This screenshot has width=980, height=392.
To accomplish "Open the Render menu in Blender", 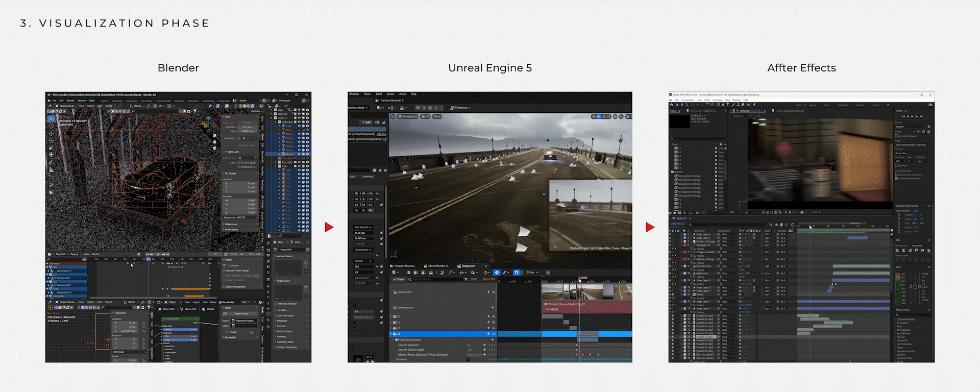I will (x=70, y=101).
